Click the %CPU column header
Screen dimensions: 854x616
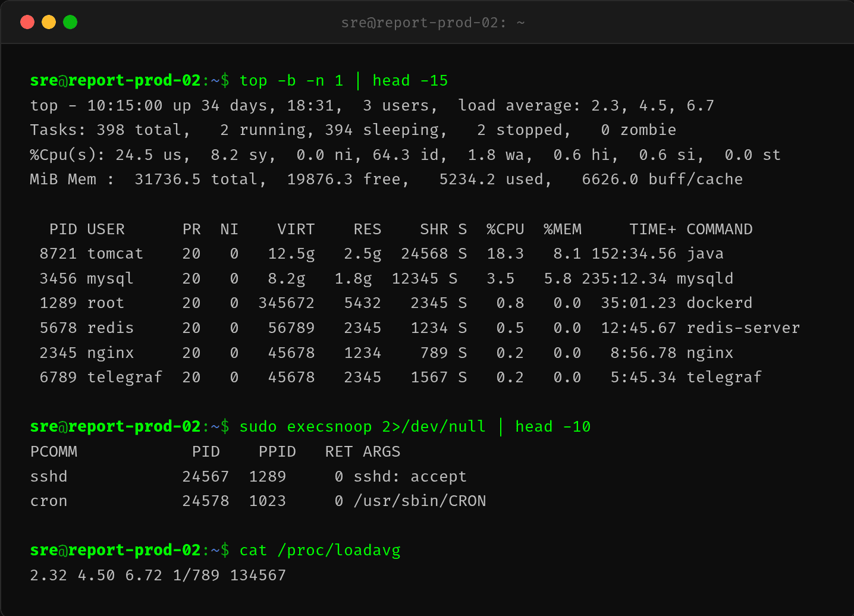(506, 230)
